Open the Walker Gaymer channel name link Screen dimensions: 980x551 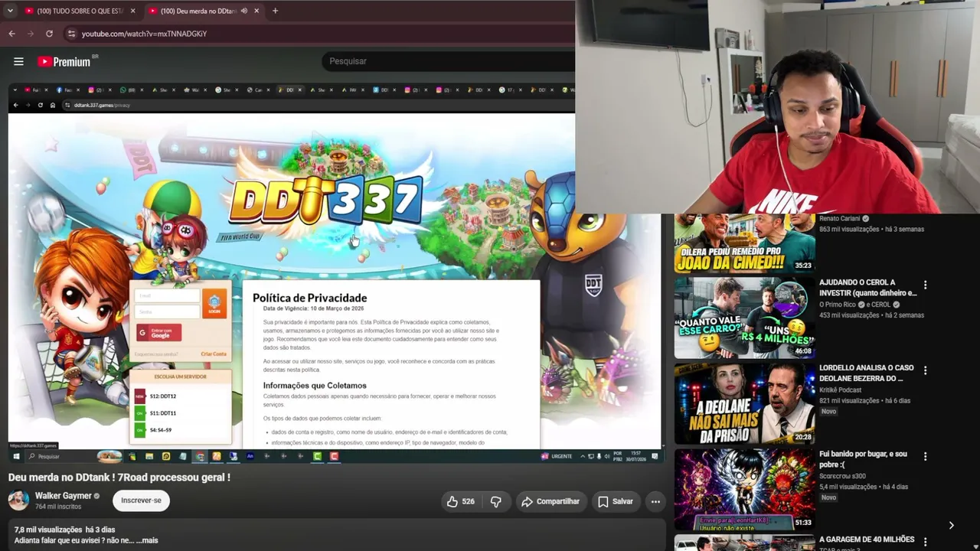(63, 496)
